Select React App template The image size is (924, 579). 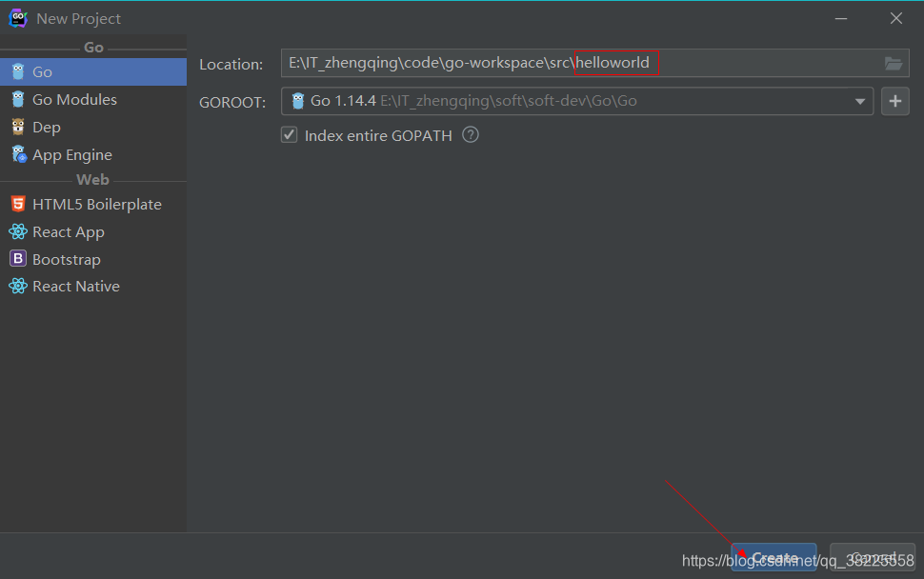[93, 232]
